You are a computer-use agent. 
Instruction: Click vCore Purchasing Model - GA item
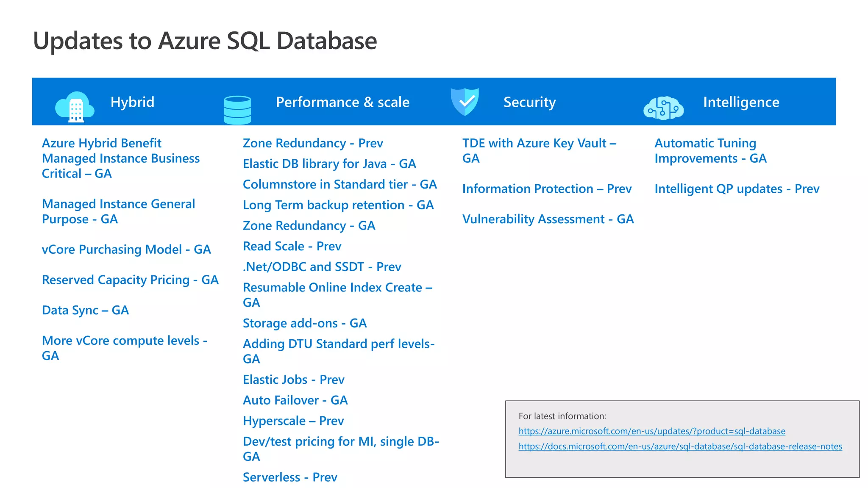126,250
